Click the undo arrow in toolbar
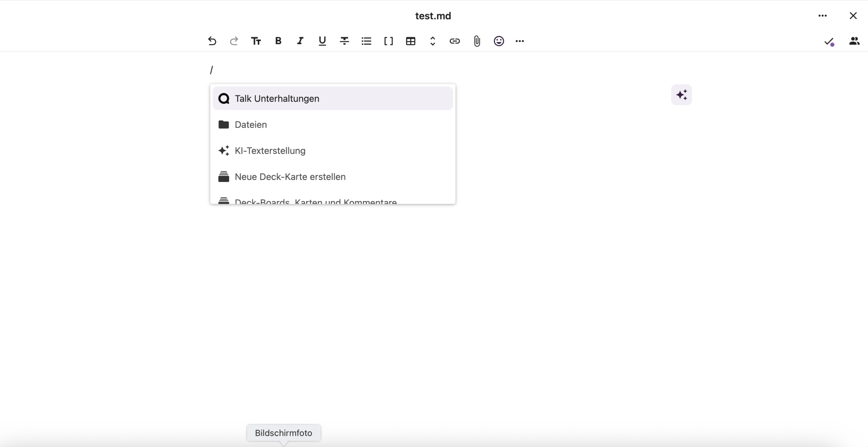 tap(212, 41)
